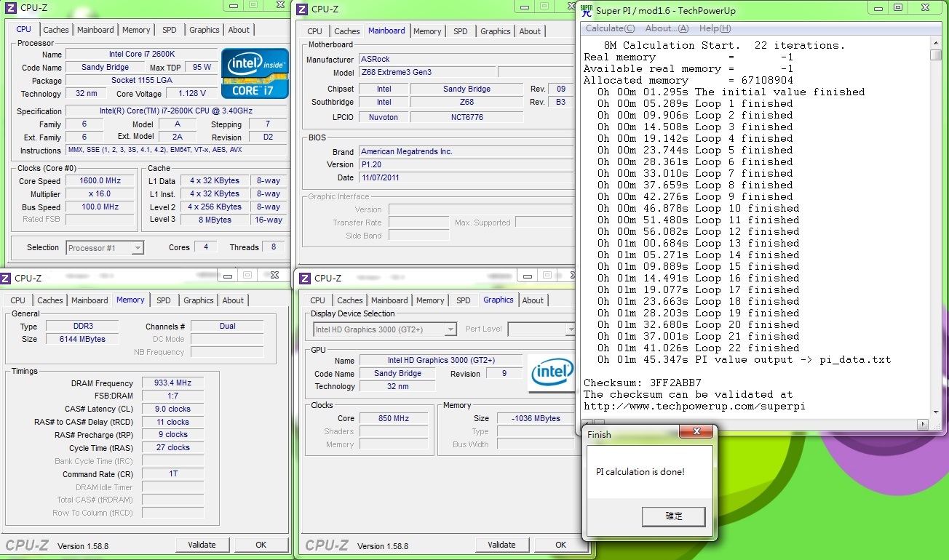Click the 'Checksum: 3FF2ABB7' line in Super PI
This screenshot has height=560, width=949.
pos(643,383)
